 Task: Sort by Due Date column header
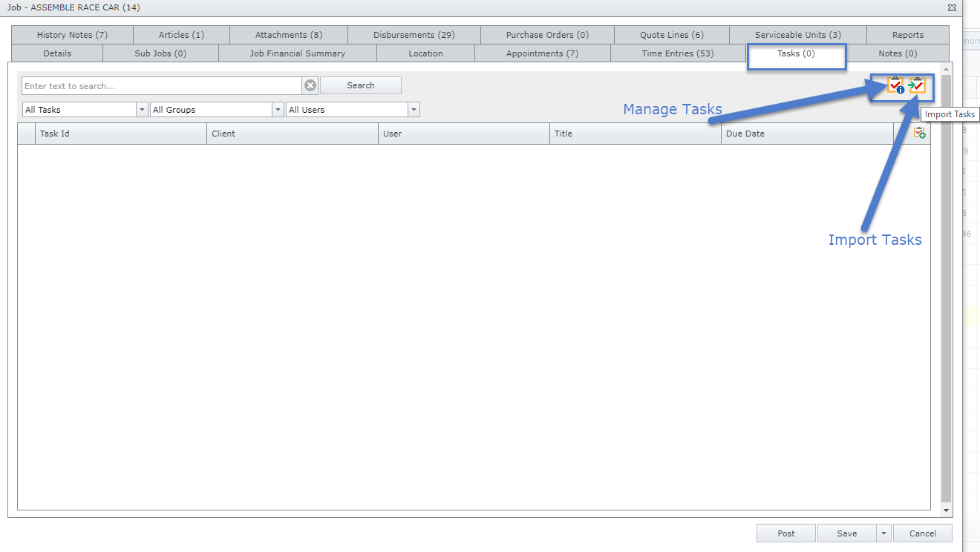point(806,134)
